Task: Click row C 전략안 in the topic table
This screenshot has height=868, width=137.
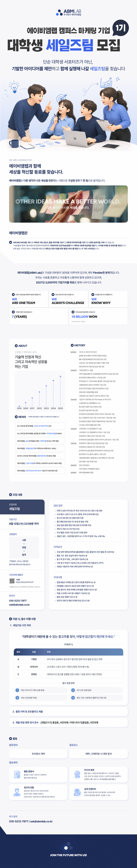Action: (68, 674)
